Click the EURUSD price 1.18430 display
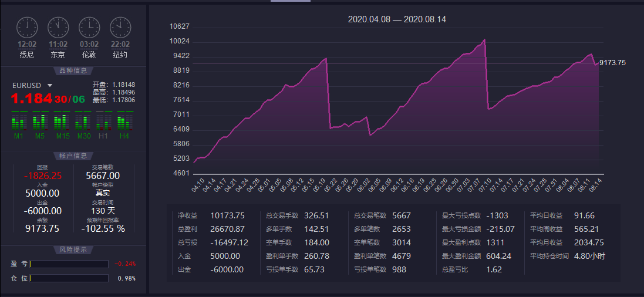Image resolution: width=644 pixels, height=297 pixels. [48, 99]
